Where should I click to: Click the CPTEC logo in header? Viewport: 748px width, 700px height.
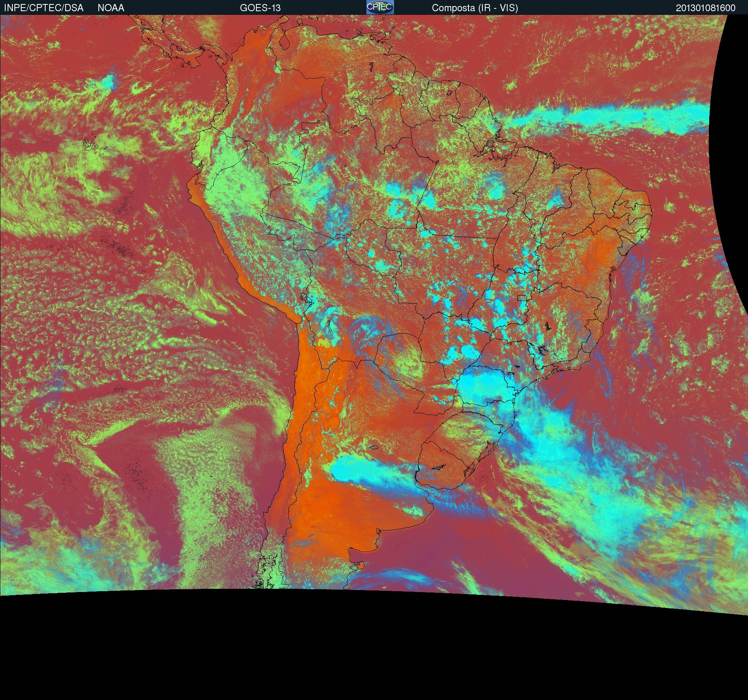380,7
